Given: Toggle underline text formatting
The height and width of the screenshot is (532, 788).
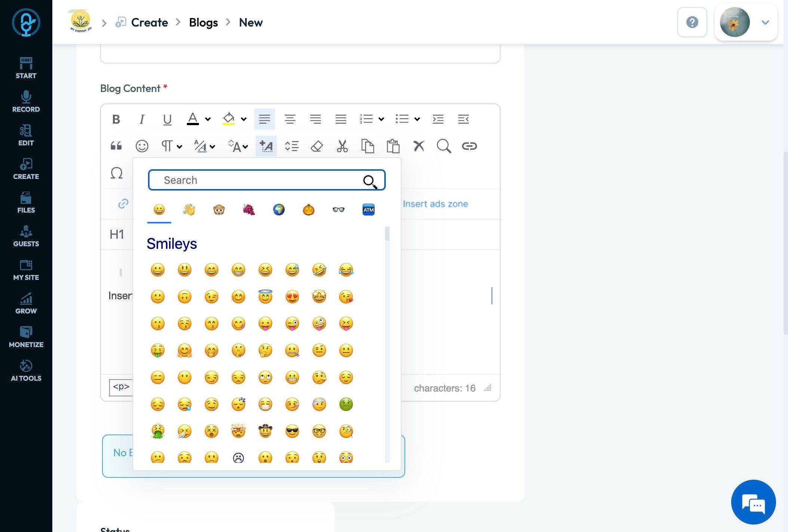Looking at the screenshot, I should (x=167, y=119).
